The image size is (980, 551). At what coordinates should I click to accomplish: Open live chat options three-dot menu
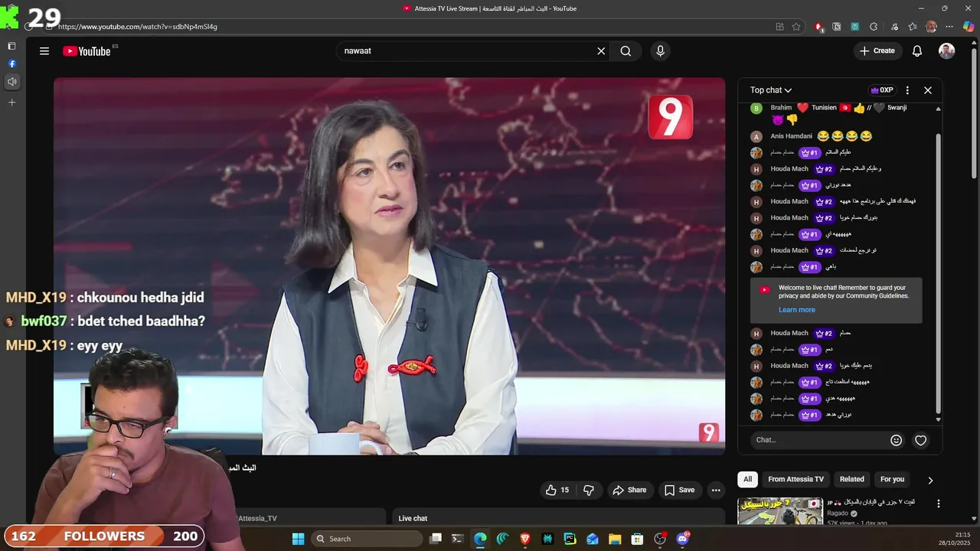(907, 90)
